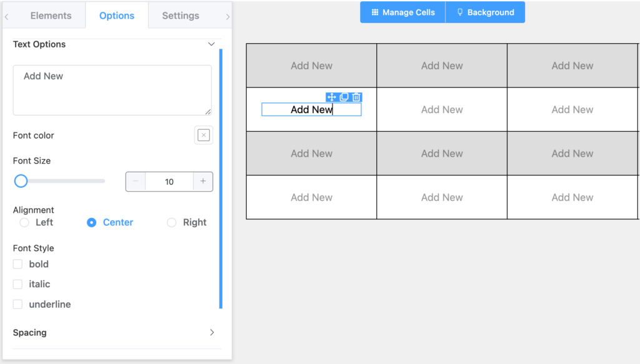Image resolution: width=640 pixels, height=364 pixels.
Task: Select the first row, first column cell
Action: [311, 66]
